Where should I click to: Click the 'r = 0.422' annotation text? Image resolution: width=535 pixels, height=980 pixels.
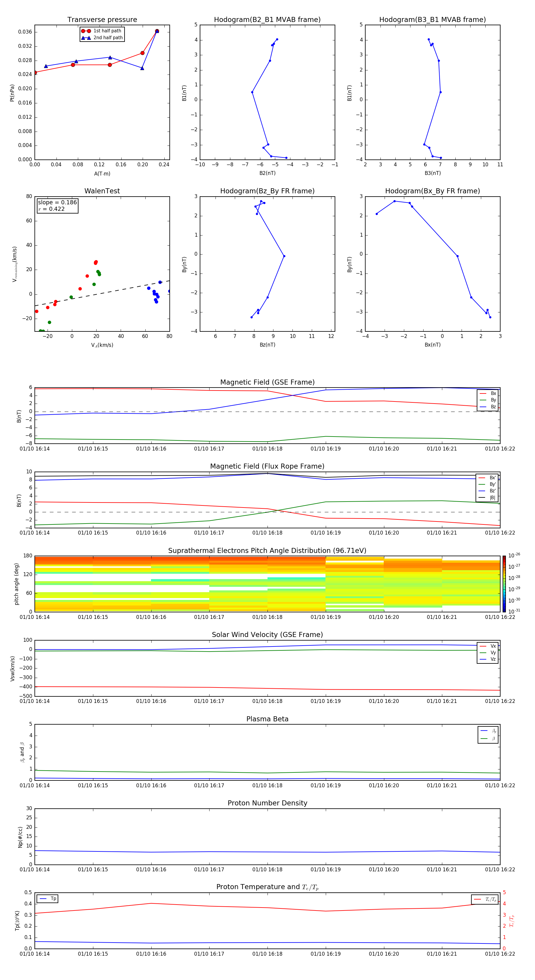point(51,209)
